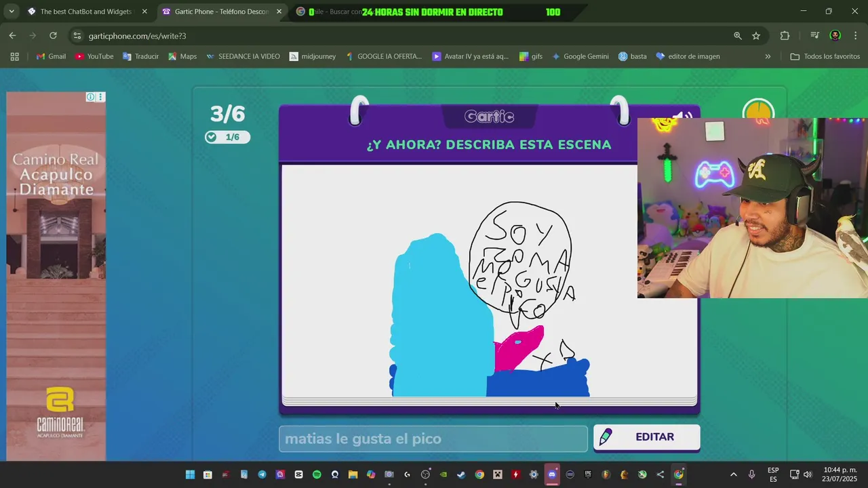868x488 pixels.
Task: Open the ESP ES language switcher
Action: pos(773,474)
